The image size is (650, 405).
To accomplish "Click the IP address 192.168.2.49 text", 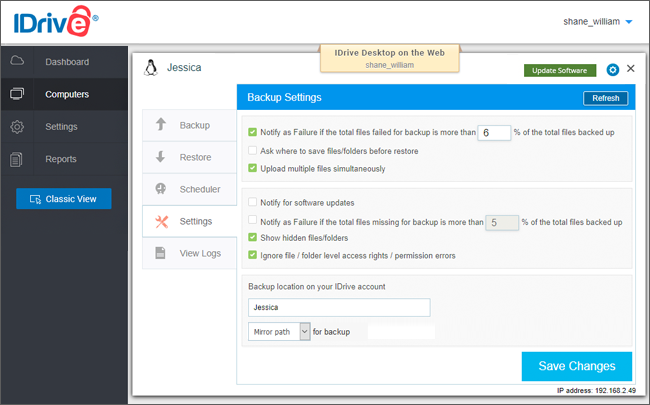I will (597, 390).
